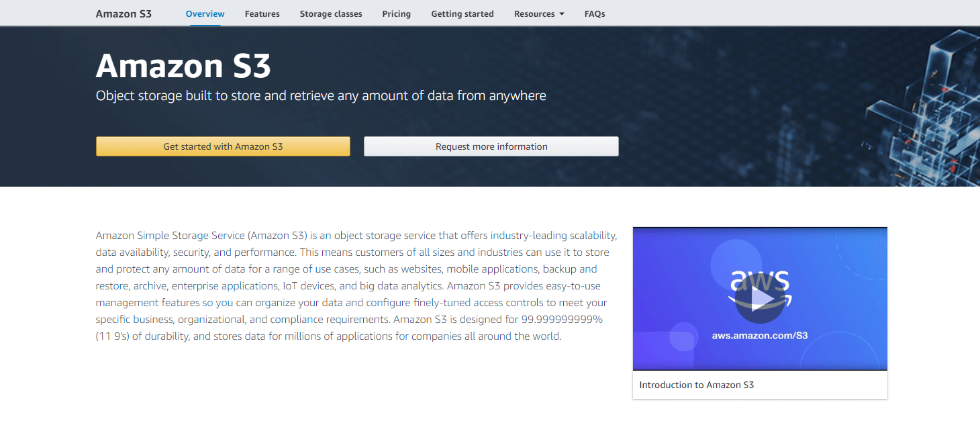Click the aws.amazon.com/S3 text in the video
The width and height of the screenshot is (980, 421).
point(759,335)
